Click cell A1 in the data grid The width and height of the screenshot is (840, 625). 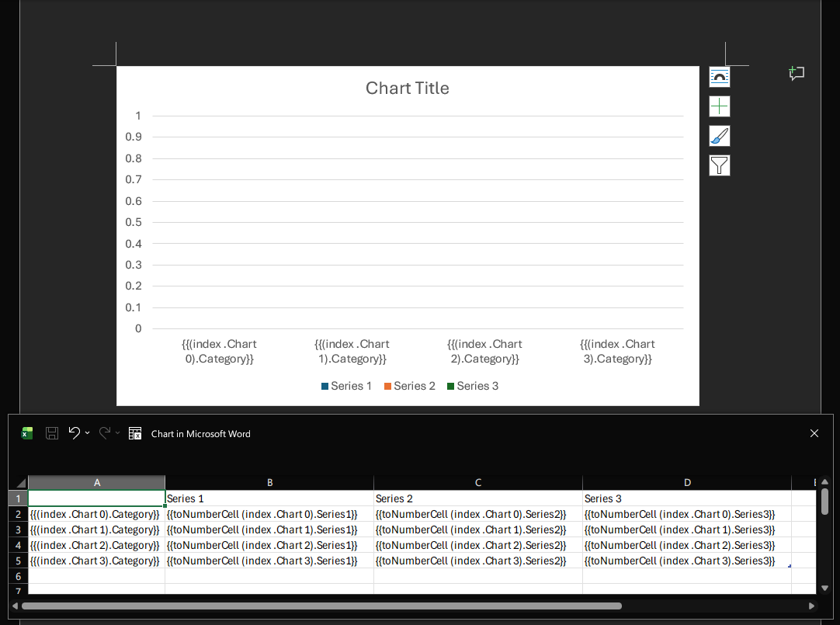click(x=96, y=498)
